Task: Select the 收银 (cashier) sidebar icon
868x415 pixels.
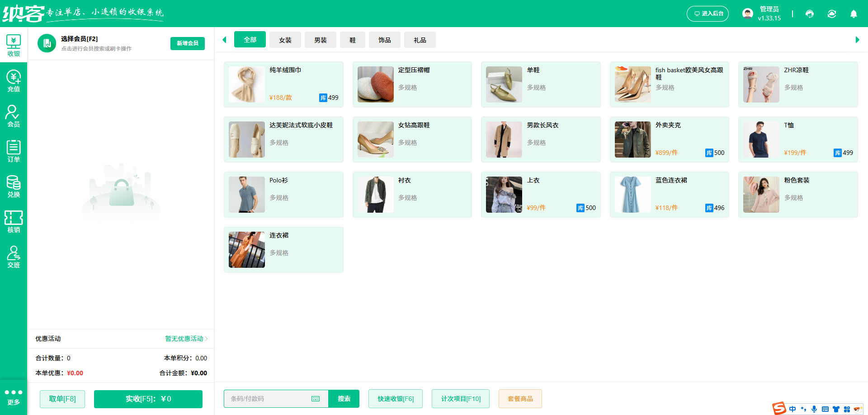Action: [x=14, y=45]
